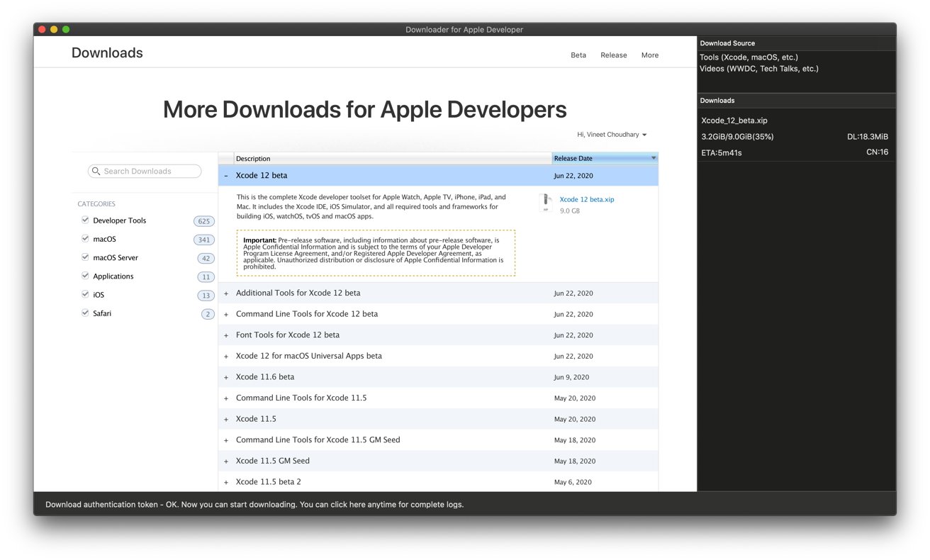Expand the Xcode 11.6 beta row
The width and height of the screenshot is (930, 560).
click(226, 377)
